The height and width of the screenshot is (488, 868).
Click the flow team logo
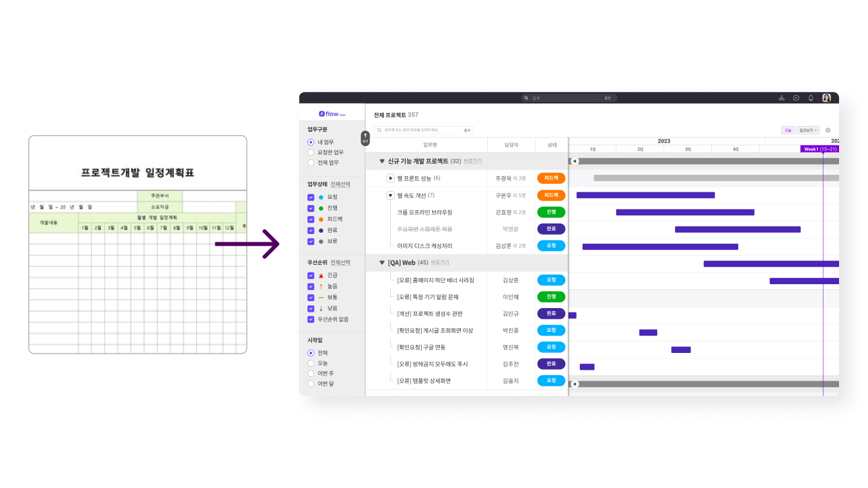(332, 114)
